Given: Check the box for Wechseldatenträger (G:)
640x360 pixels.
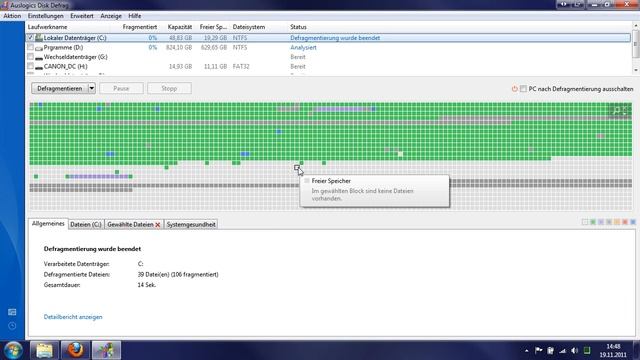Looking at the screenshot, I should (30, 57).
